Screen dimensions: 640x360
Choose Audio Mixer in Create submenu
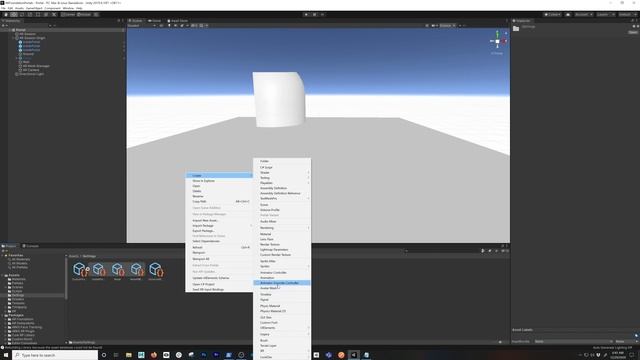[x=282, y=221]
